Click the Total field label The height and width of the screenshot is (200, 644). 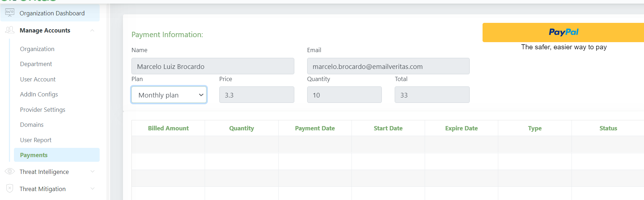401,79
